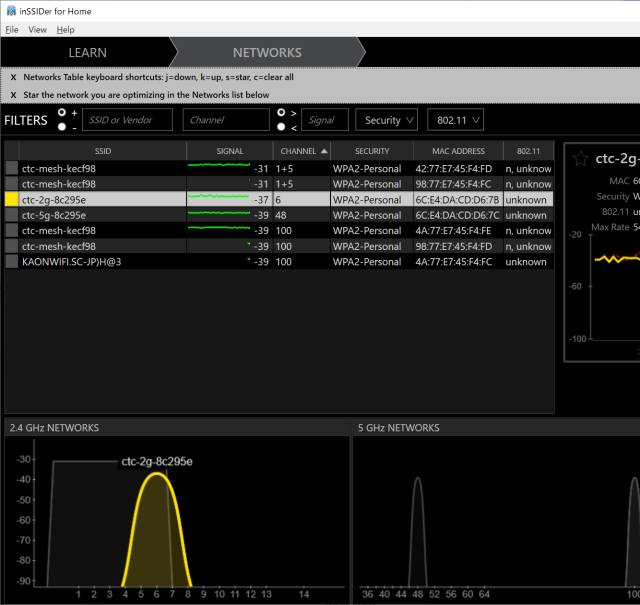Toggle star box for KAONWIFI.SC-JP)H@3 row
The height and width of the screenshot is (605, 640).
[x=12, y=261]
